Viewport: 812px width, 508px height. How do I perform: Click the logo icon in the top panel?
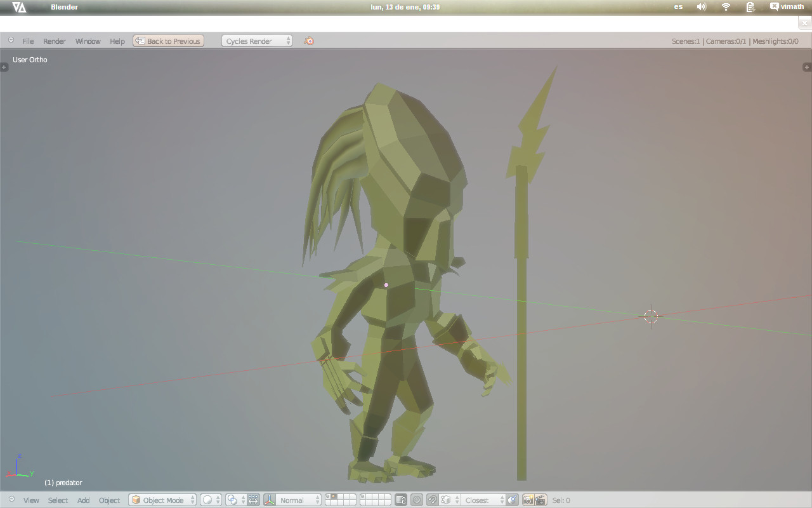point(19,7)
